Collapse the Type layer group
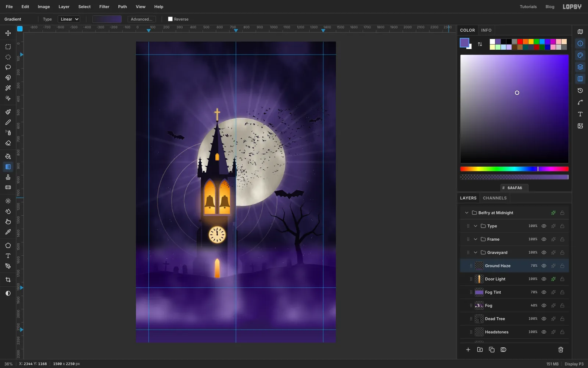This screenshot has height=368, width=588. pyautogui.click(x=475, y=226)
